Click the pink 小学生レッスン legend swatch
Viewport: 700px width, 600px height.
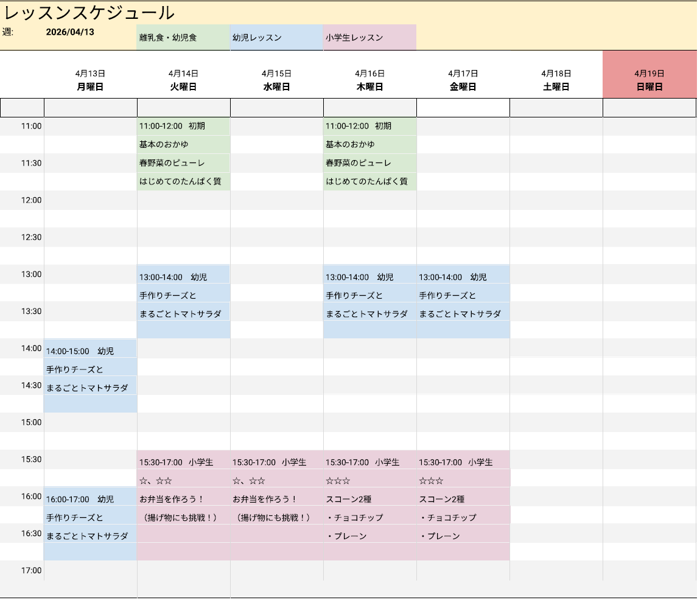click(369, 37)
